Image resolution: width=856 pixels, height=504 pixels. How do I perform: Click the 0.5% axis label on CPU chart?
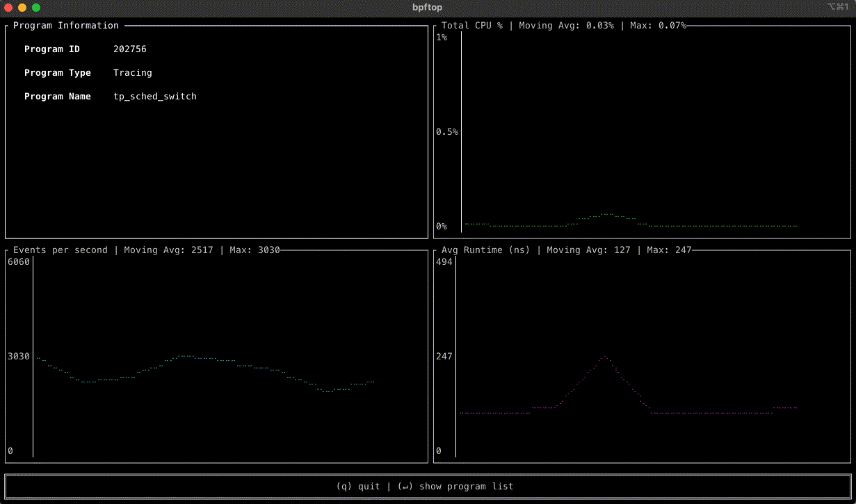click(x=446, y=131)
